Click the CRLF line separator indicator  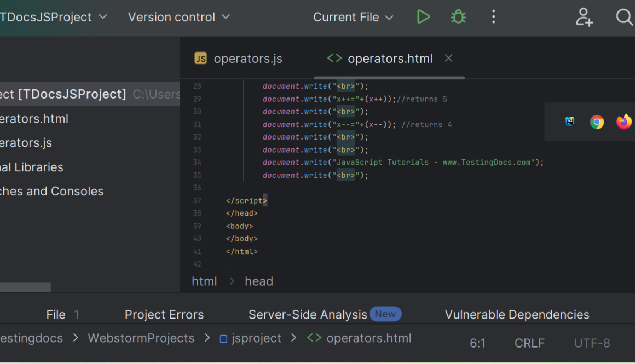[x=529, y=343]
